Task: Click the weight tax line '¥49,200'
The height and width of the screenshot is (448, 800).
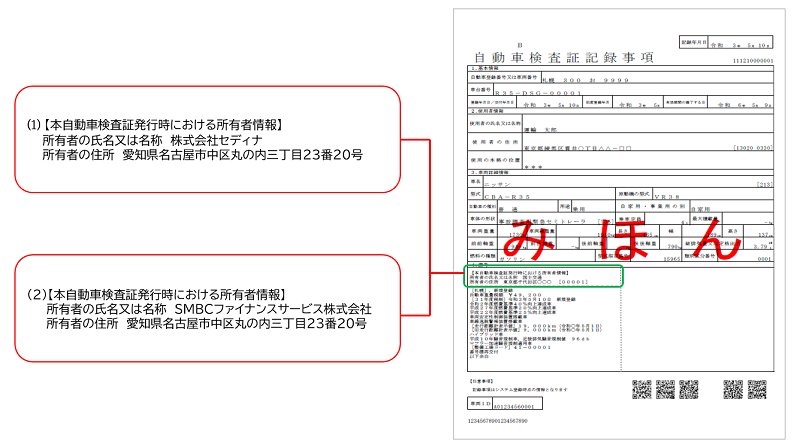Action: 506,295
